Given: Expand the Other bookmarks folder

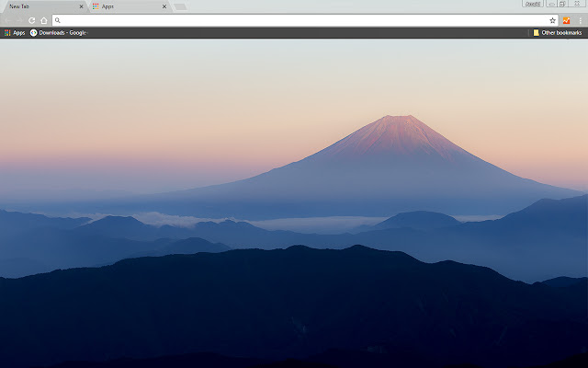Looking at the screenshot, I should tap(558, 33).
